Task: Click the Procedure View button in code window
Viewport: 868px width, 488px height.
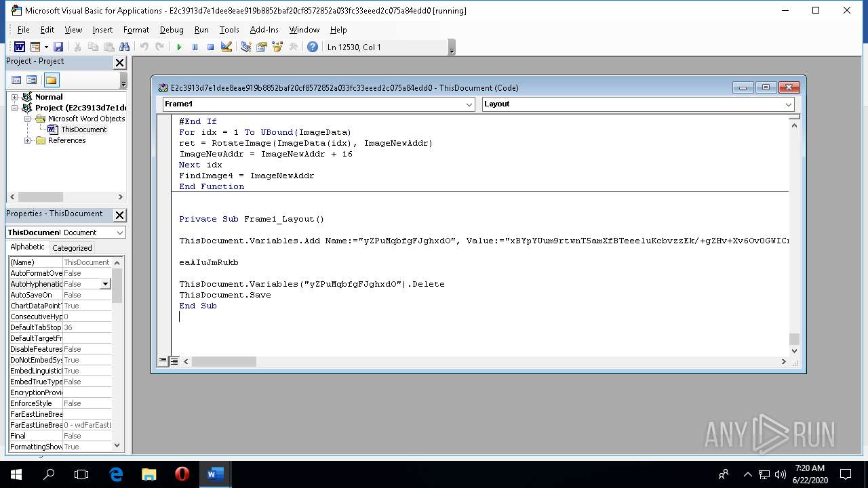Action: coord(163,361)
